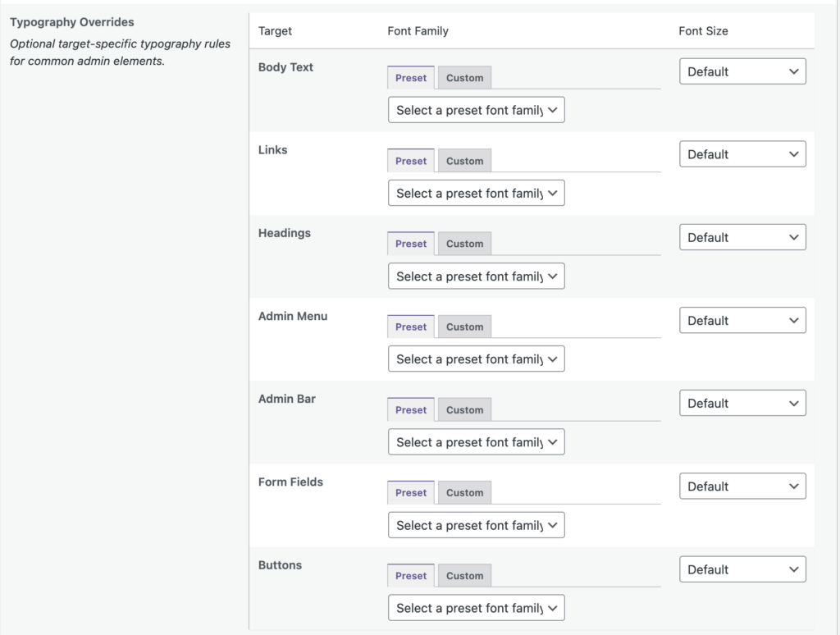Switch Admin Bar typography to Custom
840x635 pixels.
(x=464, y=409)
